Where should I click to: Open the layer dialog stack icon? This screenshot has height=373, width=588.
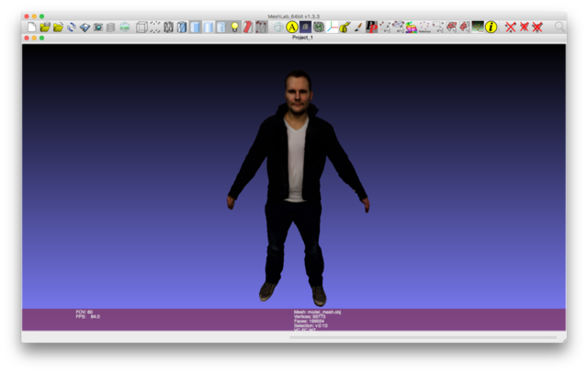coord(110,27)
